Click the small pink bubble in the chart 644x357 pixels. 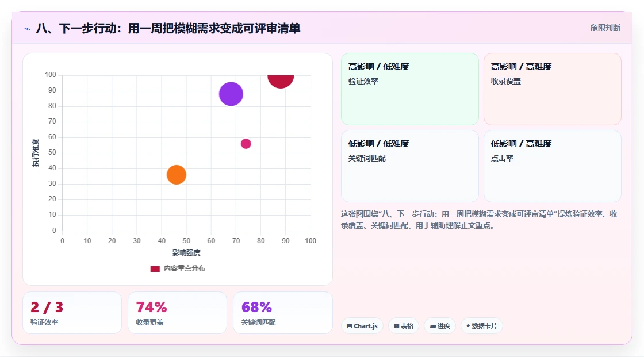[x=246, y=144]
